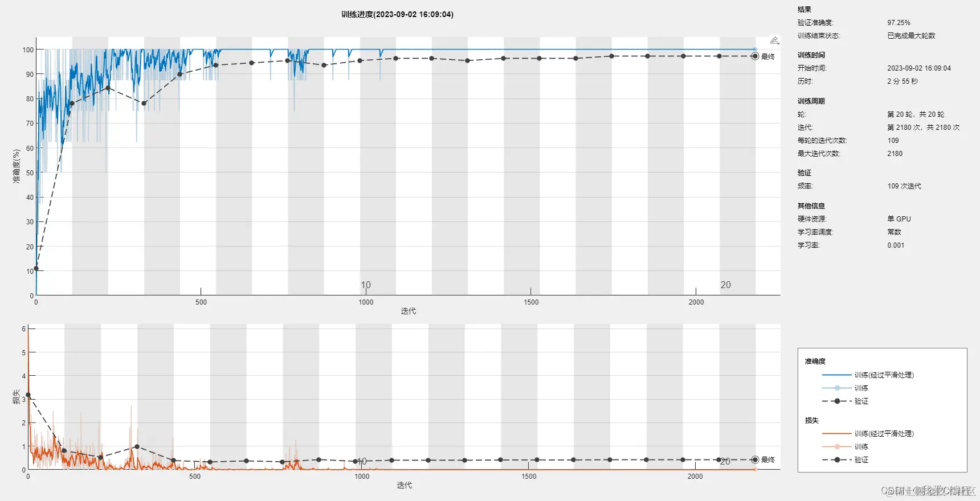Viewport: 980px width, 501px height.
Task: Click the start time value 2023-09-02 16:09:04
Action: 918,68
